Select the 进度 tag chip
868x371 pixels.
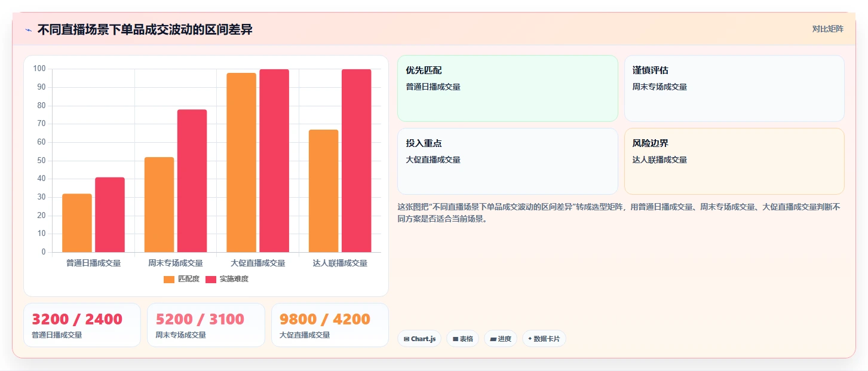(x=501, y=339)
